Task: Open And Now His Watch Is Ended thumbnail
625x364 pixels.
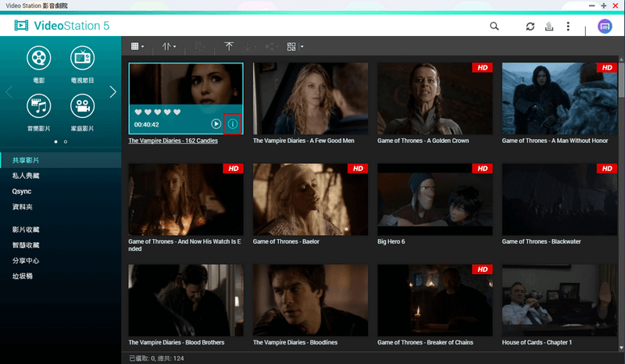Action: click(x=186, y=199)
